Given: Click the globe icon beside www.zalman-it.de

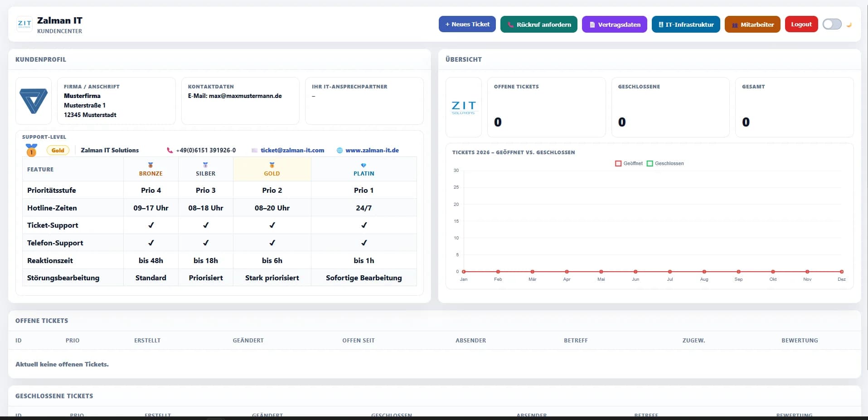Looking at the screenshot, I should (x=339, y=150).
